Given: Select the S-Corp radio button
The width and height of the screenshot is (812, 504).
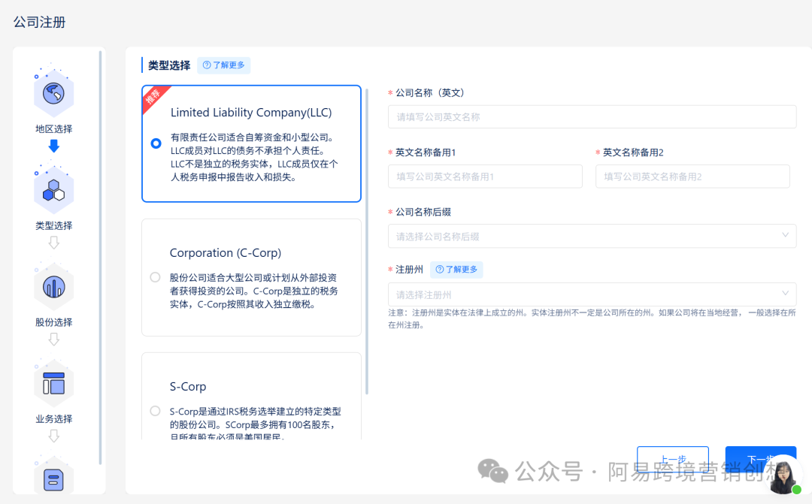Looking at the screenshot, I should click(155, 410).
